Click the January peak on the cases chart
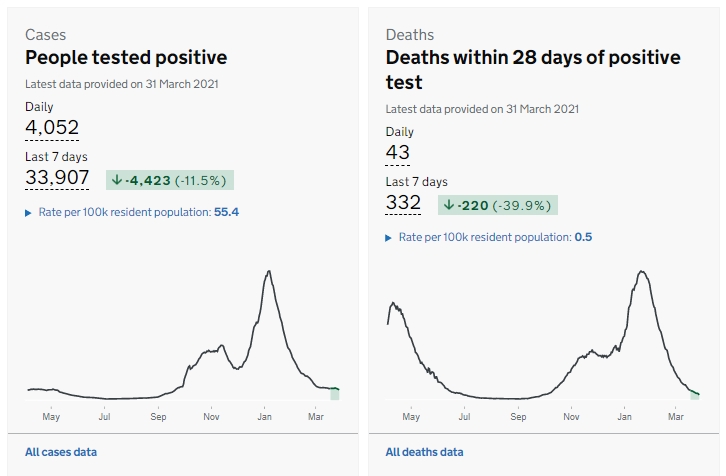This screenshot has height=476, width=726. [268, 272]
